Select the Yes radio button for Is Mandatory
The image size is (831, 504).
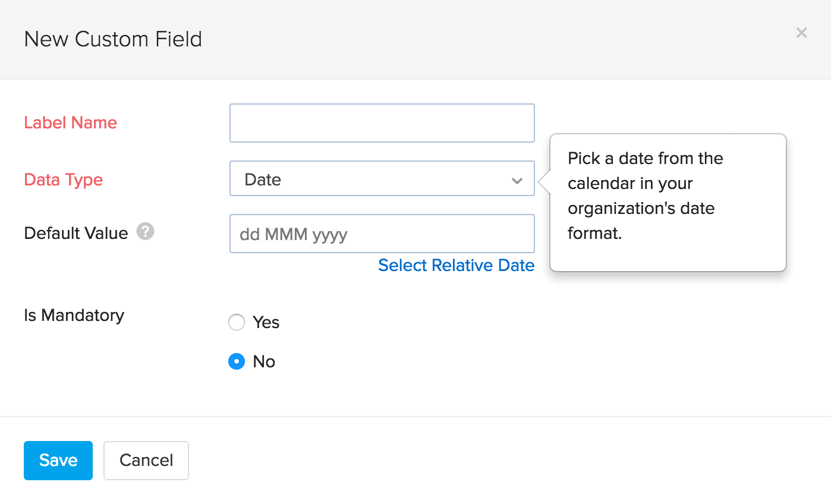coord(237,322)
